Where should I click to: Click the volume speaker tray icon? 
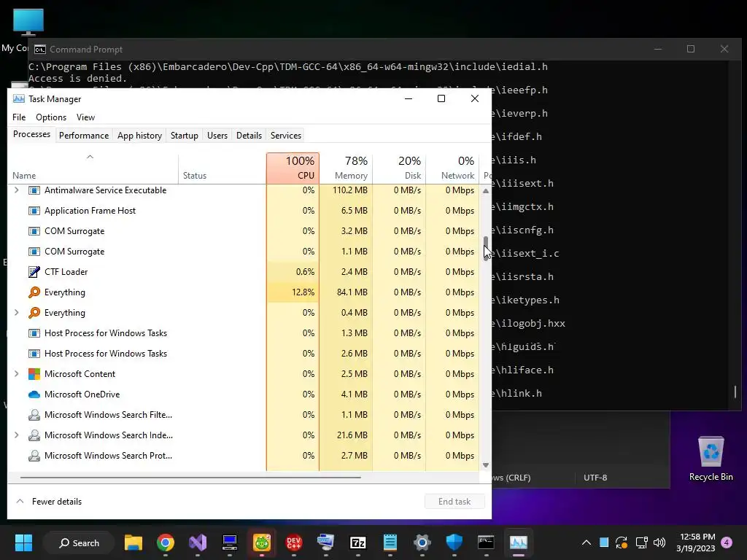(659, 542)
